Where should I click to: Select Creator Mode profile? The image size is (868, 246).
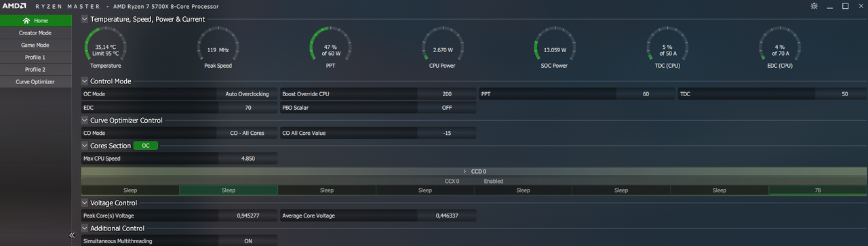click(x=36, y=33)
